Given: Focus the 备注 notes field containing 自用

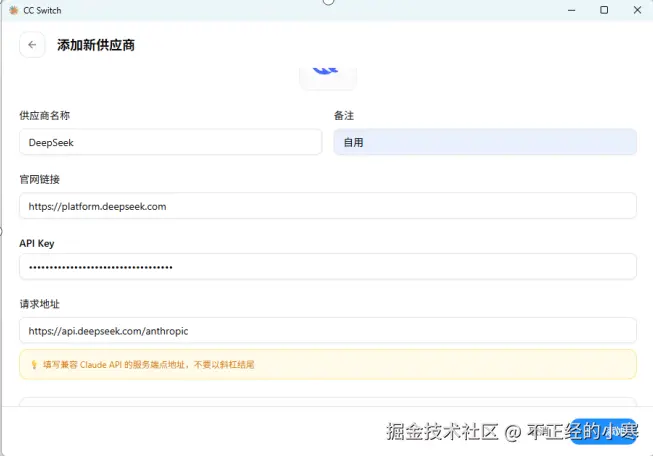Looking at the screenshot, I should pos(485,142).
